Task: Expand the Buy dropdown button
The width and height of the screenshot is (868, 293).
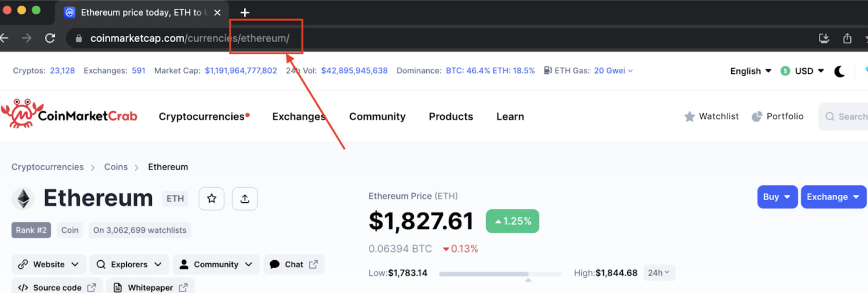Action: [x=777, y=197]
